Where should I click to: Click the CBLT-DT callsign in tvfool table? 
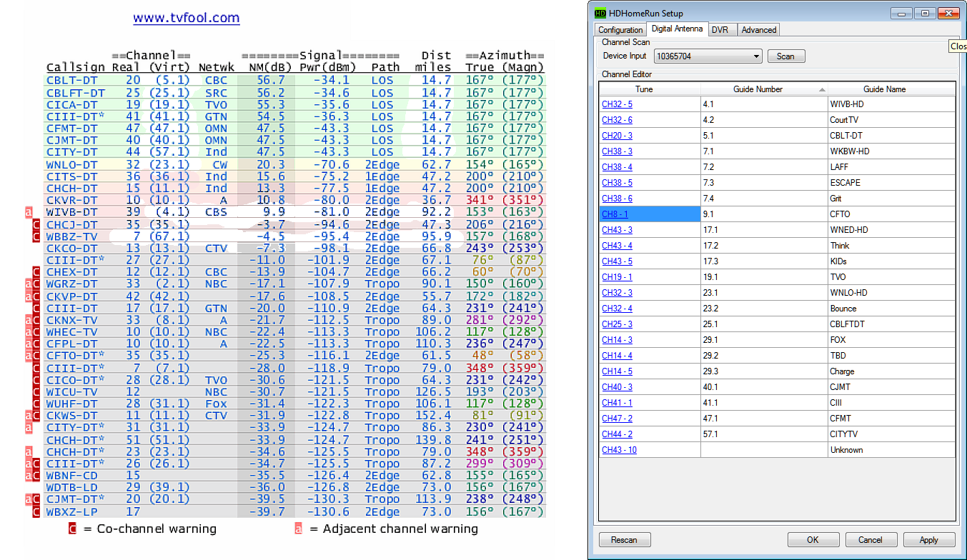coord(71,80)
